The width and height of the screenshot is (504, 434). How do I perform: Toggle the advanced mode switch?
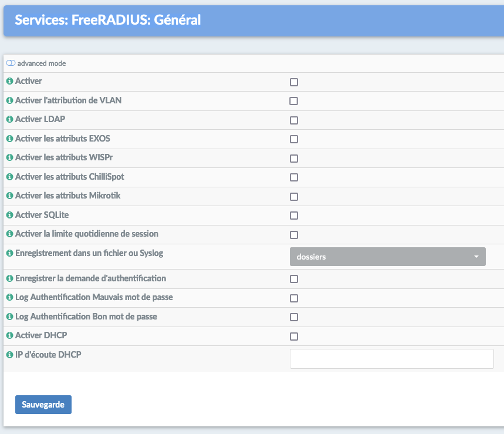coord(11,63)
